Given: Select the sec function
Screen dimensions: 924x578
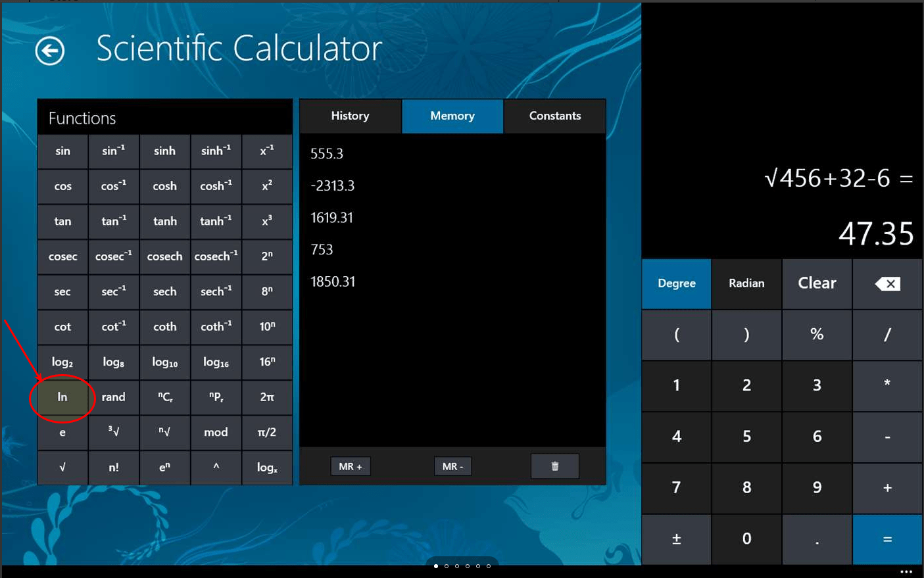Looking at the screenshot, I should (x=62, y=291).
